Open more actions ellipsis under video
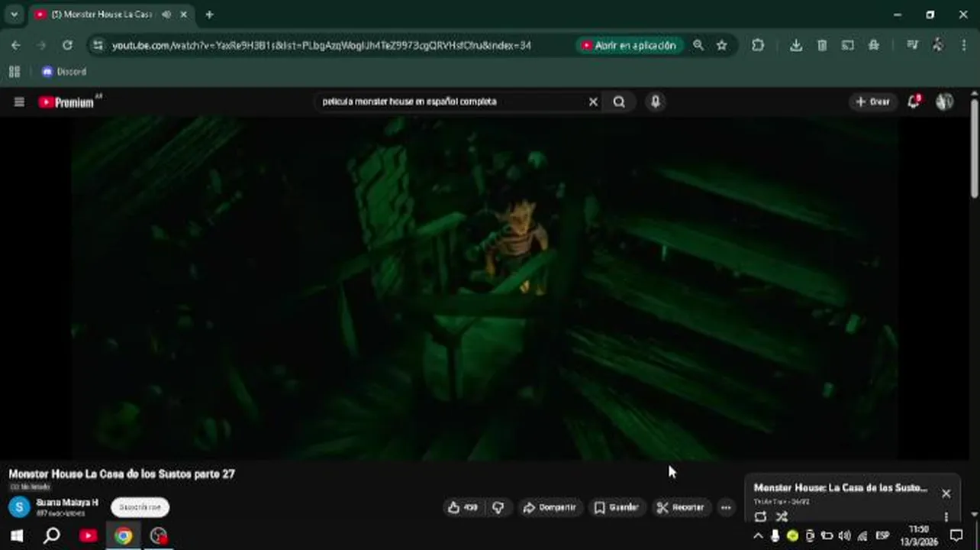980x550 pixels. pyautogui.click(x=726, y=507)
